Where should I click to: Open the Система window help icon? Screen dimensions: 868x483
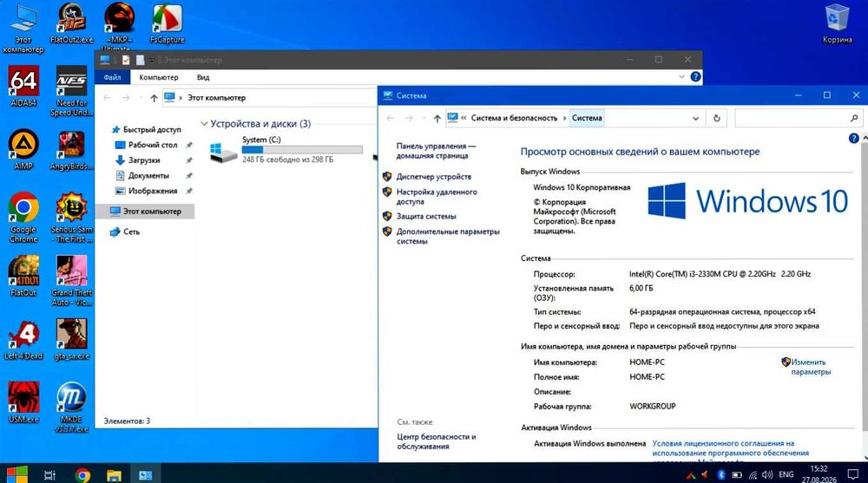(853, 139)
